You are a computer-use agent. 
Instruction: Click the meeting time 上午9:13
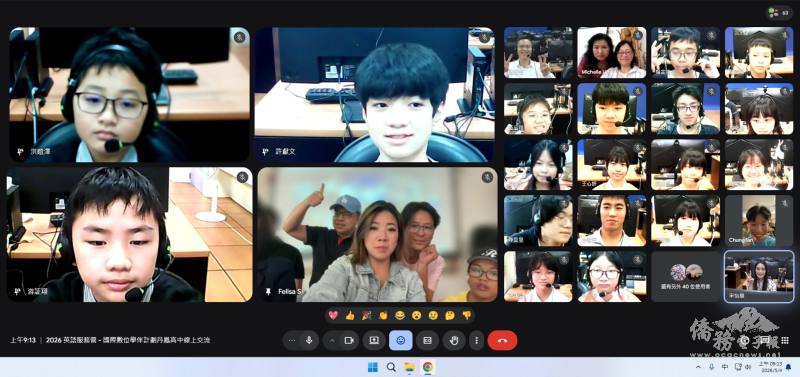pyautogui.click(x=23, y=340)
